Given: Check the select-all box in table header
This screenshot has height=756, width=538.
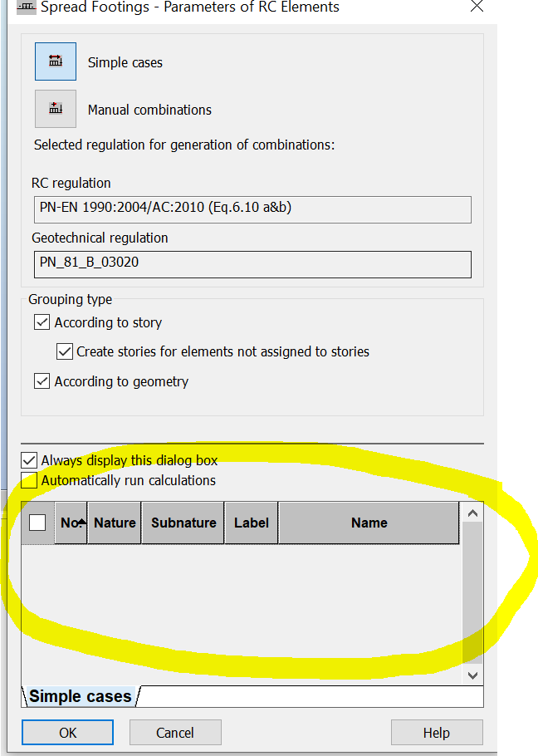Looking at the screenshot, I should click(x=37, y=523).
